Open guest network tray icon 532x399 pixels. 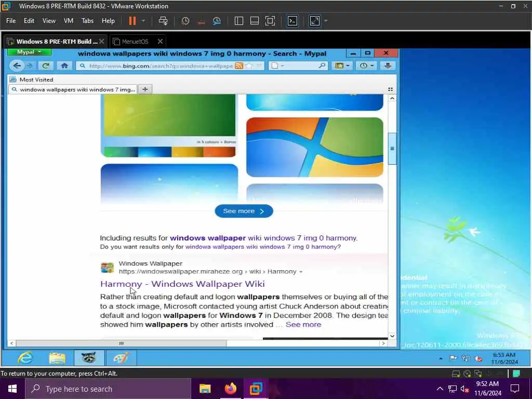coord(465,358)
